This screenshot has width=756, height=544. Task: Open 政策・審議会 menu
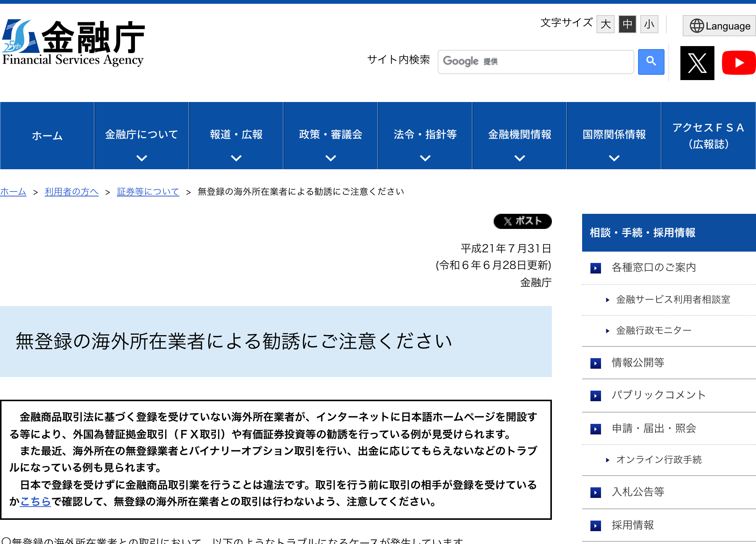(330, 136)
